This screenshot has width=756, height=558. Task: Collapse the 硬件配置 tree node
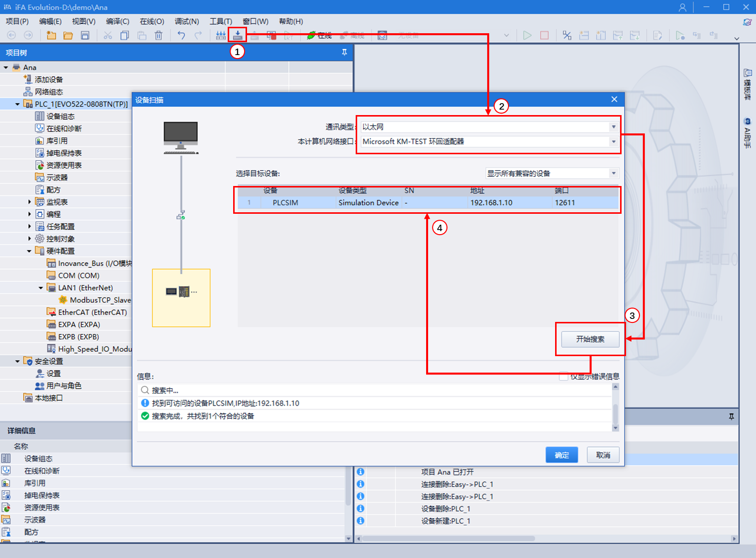(29, 251)
